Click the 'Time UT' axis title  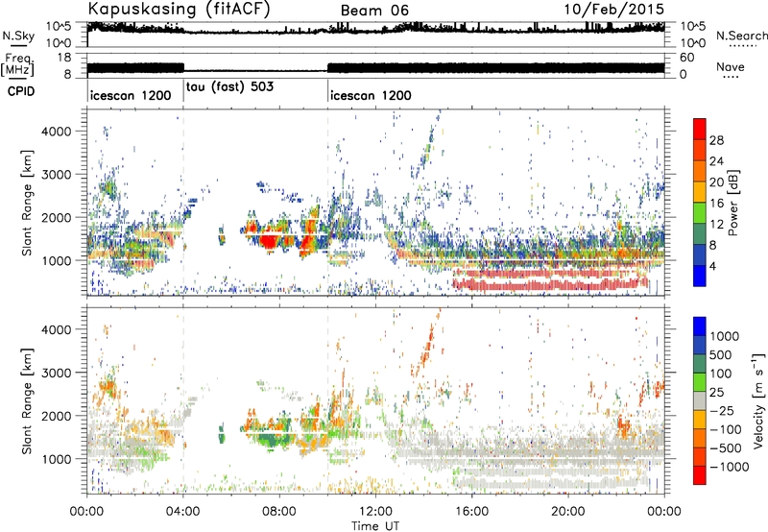(375, 526)
